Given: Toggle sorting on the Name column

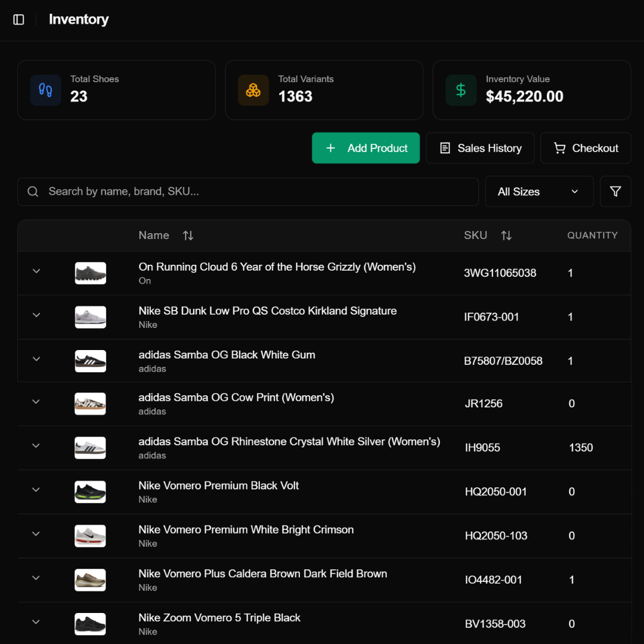Looking at the screenshot, I should click(x=188, y=235).
